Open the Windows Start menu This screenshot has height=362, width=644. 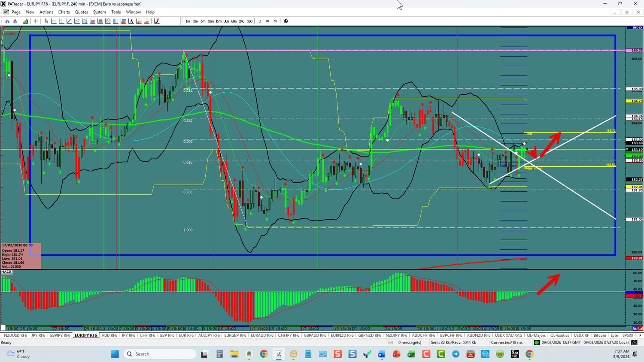click(115, 354)
